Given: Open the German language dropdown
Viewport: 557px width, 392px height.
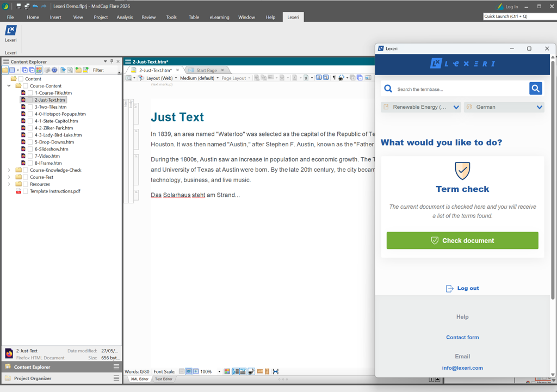Looking at the screenshot, I should 504,107.
